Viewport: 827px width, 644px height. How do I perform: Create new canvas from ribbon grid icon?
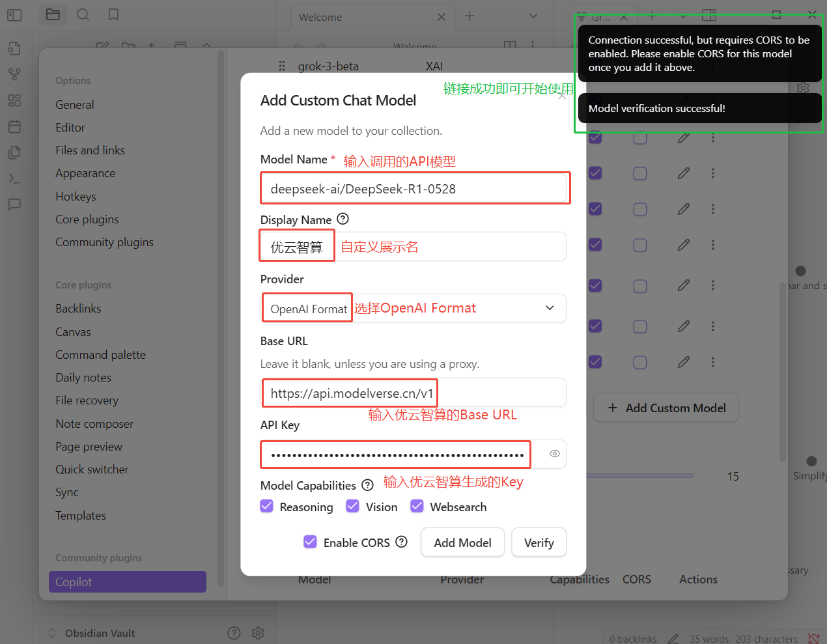pyautogui.click(x=14, y=100)
